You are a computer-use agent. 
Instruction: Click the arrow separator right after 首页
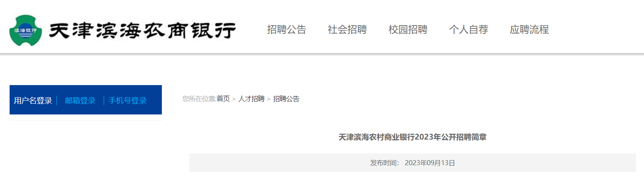[x=234, y=99]
